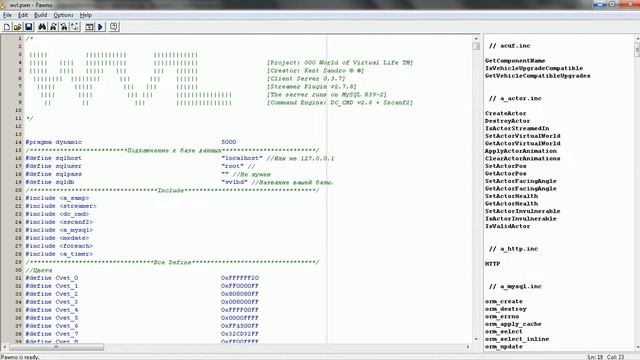Click the // acuf.inc header

click(509, 46)
